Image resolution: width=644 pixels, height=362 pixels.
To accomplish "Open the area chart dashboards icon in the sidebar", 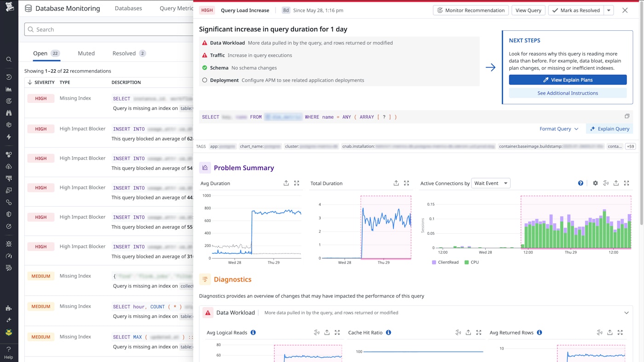I will 9,89.
